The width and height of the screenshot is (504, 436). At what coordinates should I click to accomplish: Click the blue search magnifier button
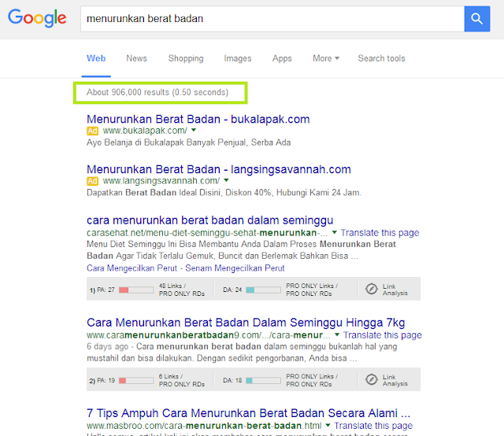477,19
